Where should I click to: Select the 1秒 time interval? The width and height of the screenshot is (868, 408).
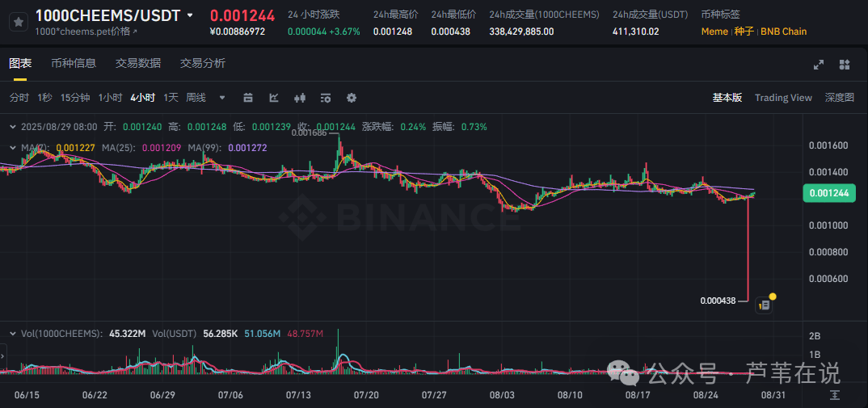point(44,98)
